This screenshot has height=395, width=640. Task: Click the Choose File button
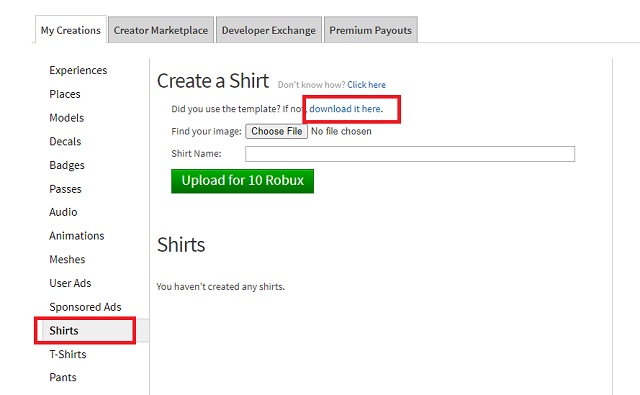(276, 131)
